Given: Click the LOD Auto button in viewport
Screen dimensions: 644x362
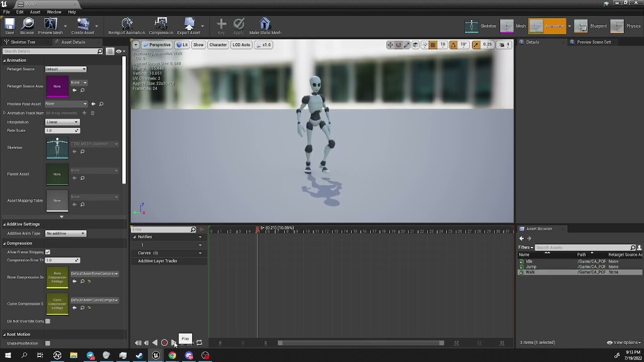Looking at the screenshot, I should coord(241,45).
